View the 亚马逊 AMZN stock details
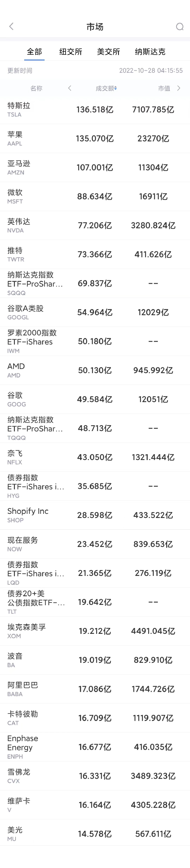 [x=95, y=168]
